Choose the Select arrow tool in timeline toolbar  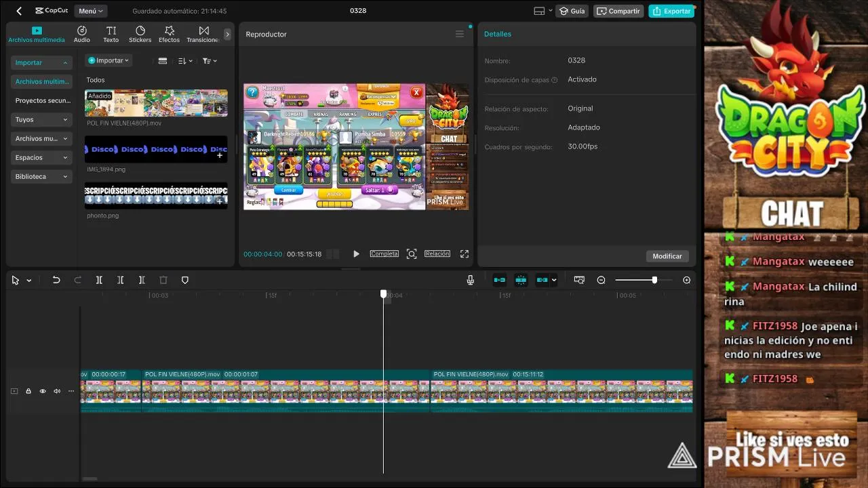(x=16, y=280)
